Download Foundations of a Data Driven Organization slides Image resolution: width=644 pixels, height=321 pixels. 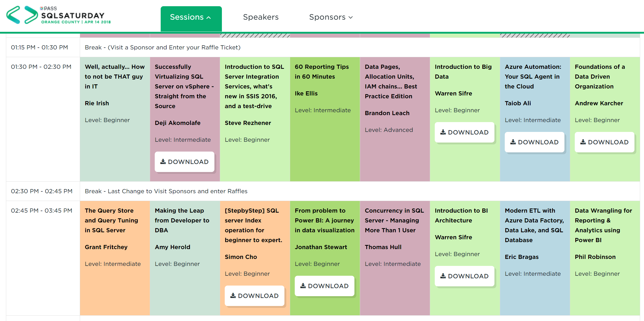604,142
